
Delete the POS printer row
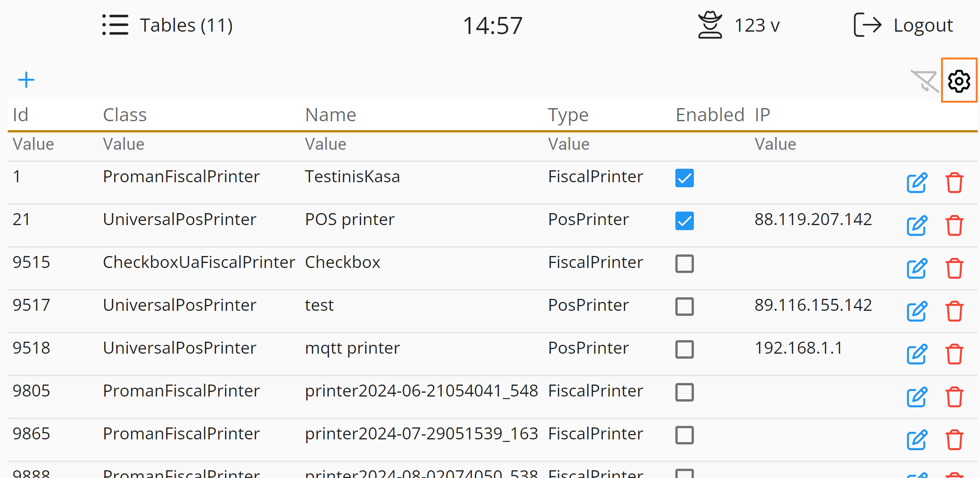[954, 225]
